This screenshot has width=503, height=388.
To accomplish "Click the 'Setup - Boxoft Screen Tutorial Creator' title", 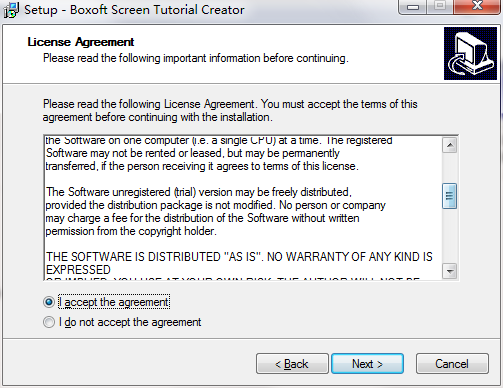I will [x=134, y=10].
